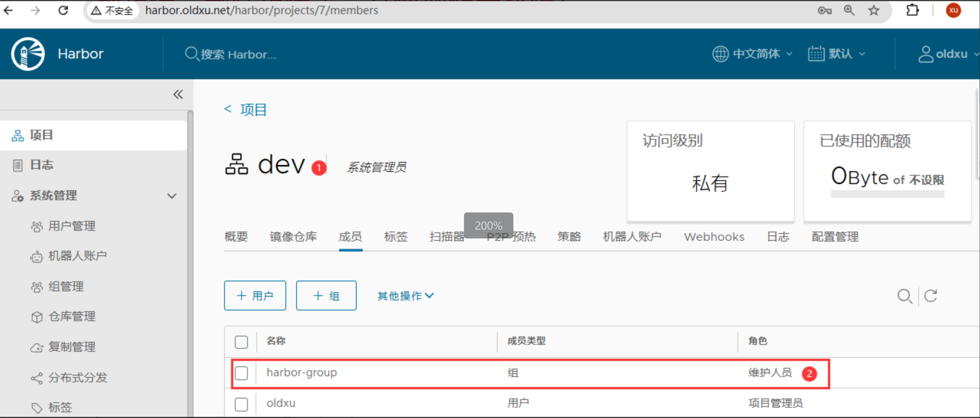Image resolution: width=980 pixels, height=418 pixels.
Task: Open the Webhooks tab
Action: point(714,237)
